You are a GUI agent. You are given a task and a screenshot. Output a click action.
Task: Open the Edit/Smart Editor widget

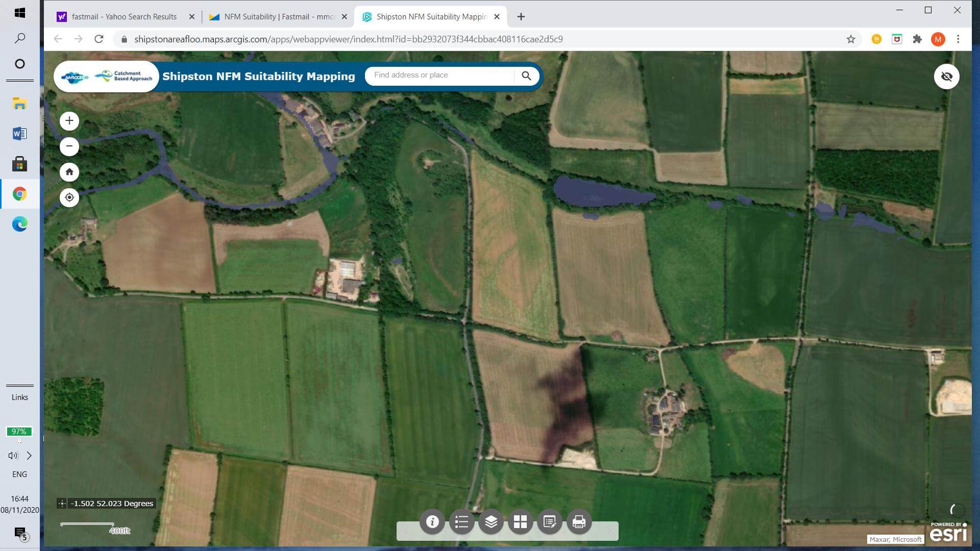(x=550, y=522)
